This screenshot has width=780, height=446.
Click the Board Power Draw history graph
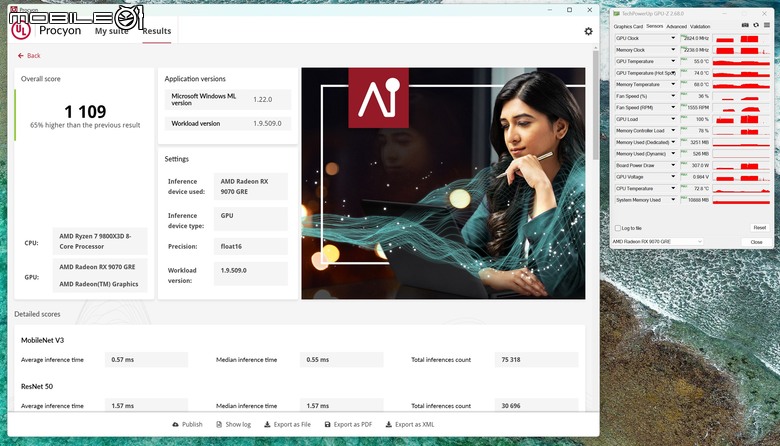pyautogui.click(x=741, y=165)
